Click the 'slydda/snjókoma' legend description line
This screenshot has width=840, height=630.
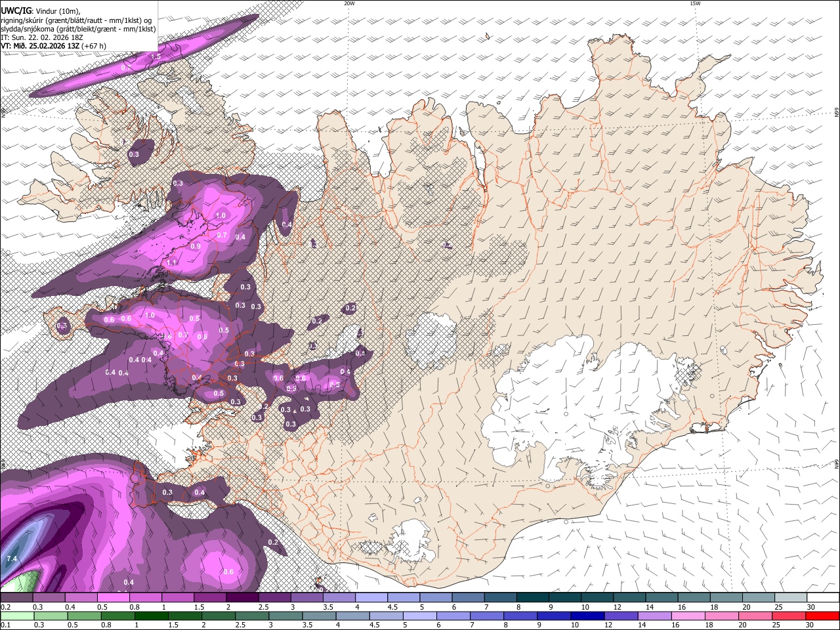(x=79, y=29)
